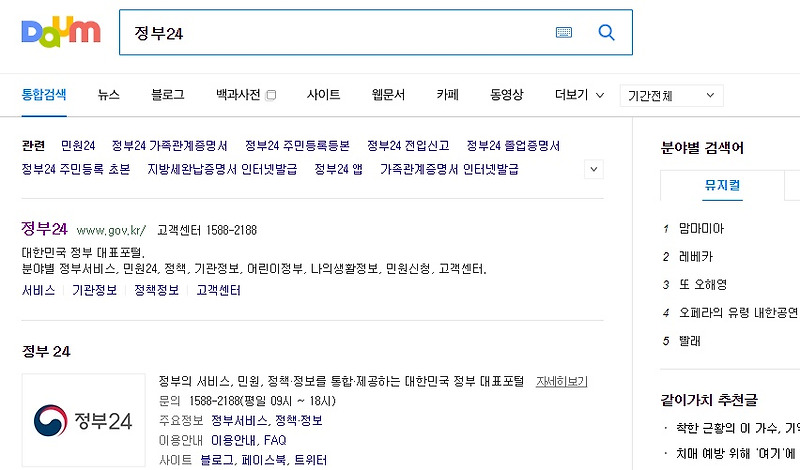Select the 통합검색 tab
Image resolution: width=800 pixels, height=470 pixels.
click(44, 95)
